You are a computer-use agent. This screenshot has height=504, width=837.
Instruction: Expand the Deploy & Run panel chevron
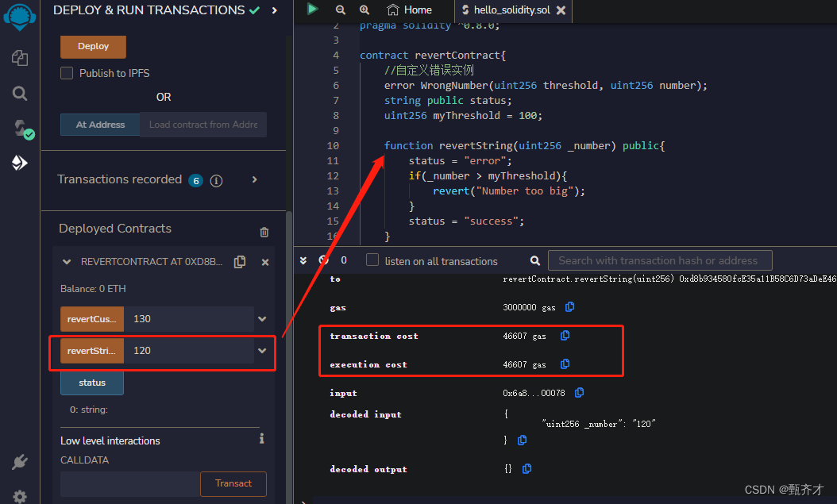(x=275, y=10)
